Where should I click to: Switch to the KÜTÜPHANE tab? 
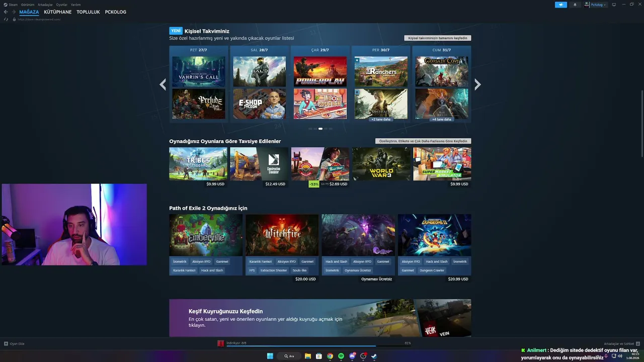pyautogui.click(x=58, y=12)
